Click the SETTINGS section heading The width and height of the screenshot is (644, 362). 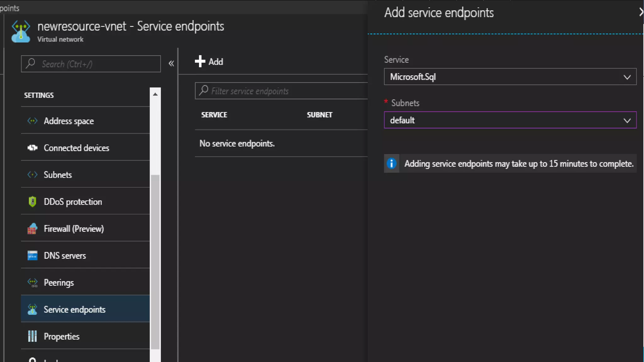point(39,95)
